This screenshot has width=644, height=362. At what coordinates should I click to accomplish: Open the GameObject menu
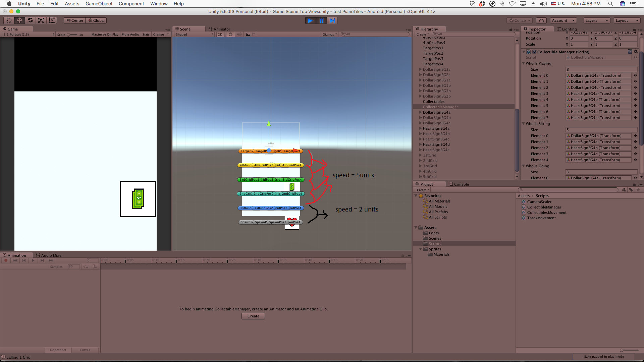[x=99, y=4]
